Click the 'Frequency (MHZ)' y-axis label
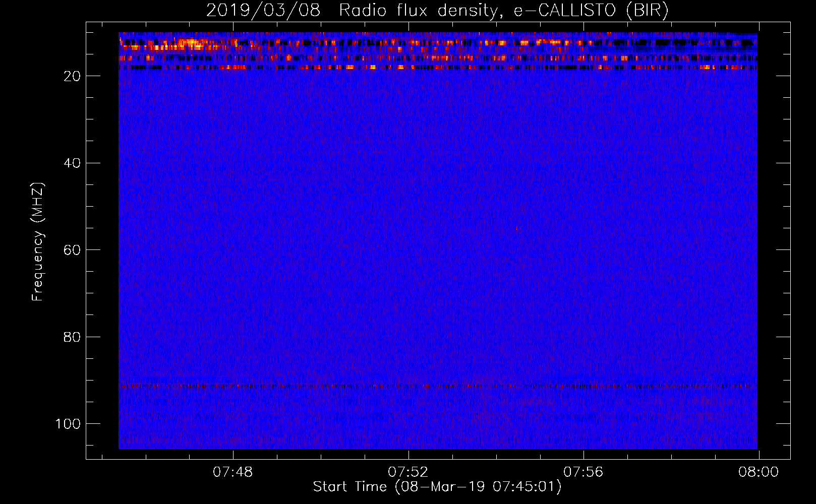Viewport: 816px width, 504px height. click(x=38, y=241)
